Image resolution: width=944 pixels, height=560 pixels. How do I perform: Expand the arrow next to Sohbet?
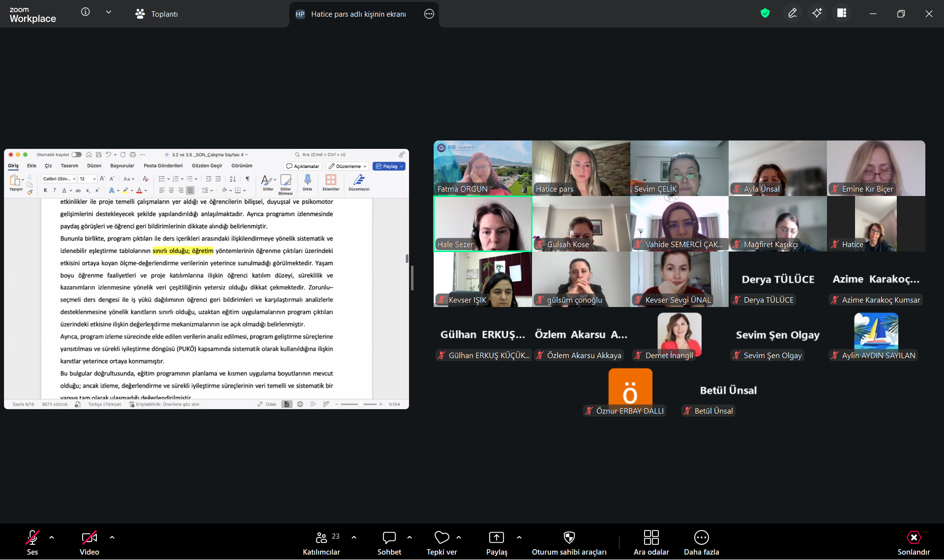point(410,537)
